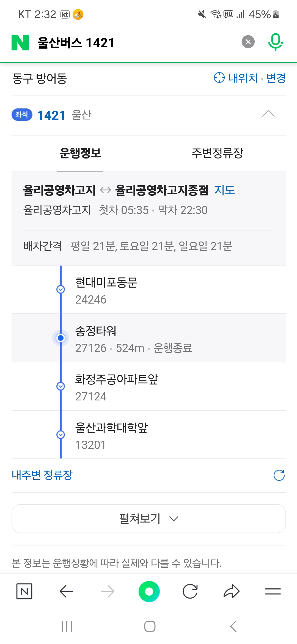Viewport: 297px width, 644px height.
Task: Go back with bottom left arrow
Action: [66, 591]
